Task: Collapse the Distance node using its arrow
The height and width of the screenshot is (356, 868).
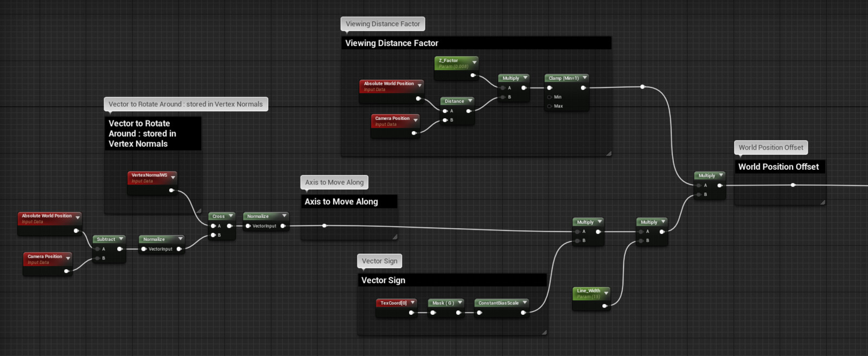Action: [470, 101]
